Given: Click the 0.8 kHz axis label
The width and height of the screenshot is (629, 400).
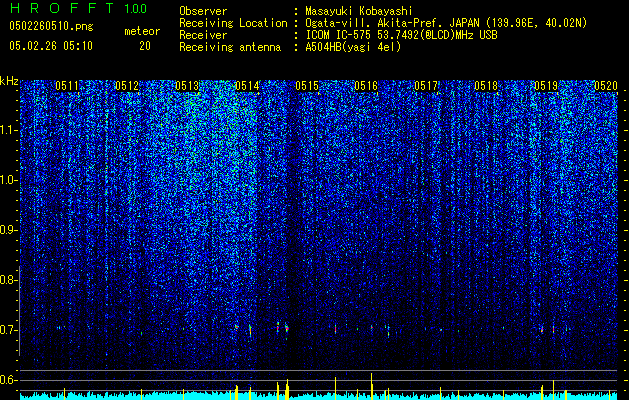Looking at the screenshot, I should (7, 280).
